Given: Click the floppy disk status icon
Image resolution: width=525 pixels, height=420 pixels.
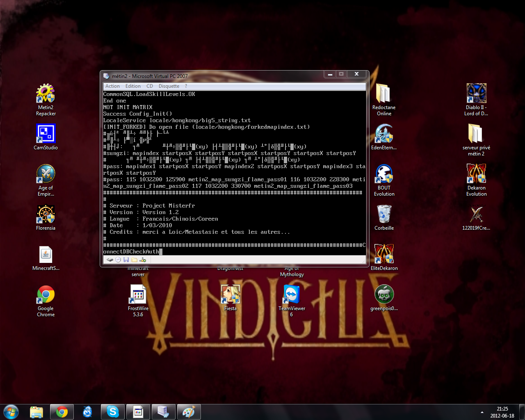Looking at the screenshot, I should click(x=126, y=260).
